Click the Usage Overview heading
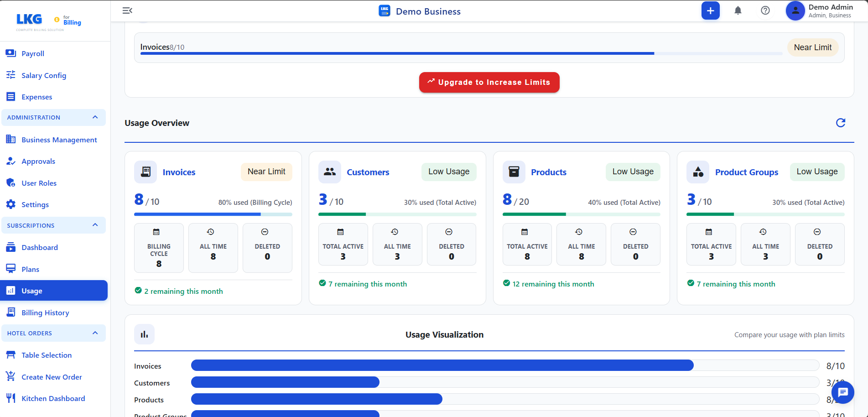Image resolution: width=868 pixels, height=417 pixels. pyautogui.click(x=157, y=123)
